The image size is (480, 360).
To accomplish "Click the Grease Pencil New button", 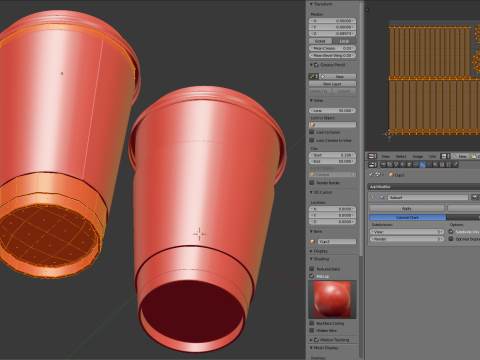I will (x=338, y=76).
